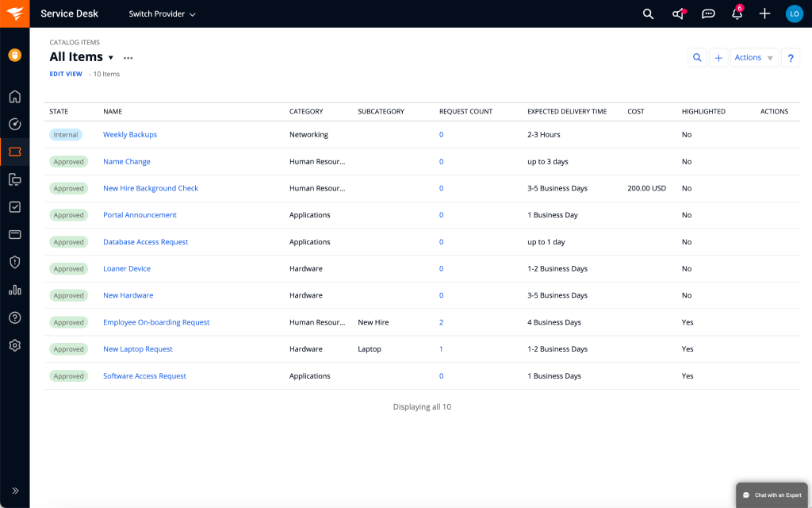Open the Analytics bar-chart icon in sidebar
The height and width of the screenshot is (508, 812).
(x=14, y=290)
